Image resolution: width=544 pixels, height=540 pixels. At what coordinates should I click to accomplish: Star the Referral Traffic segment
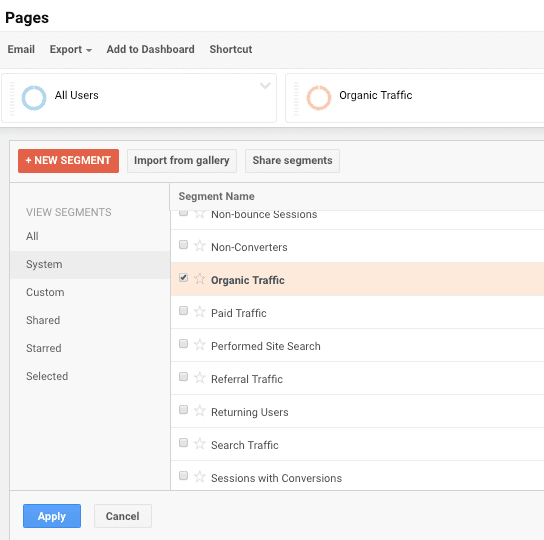(199, 378)
